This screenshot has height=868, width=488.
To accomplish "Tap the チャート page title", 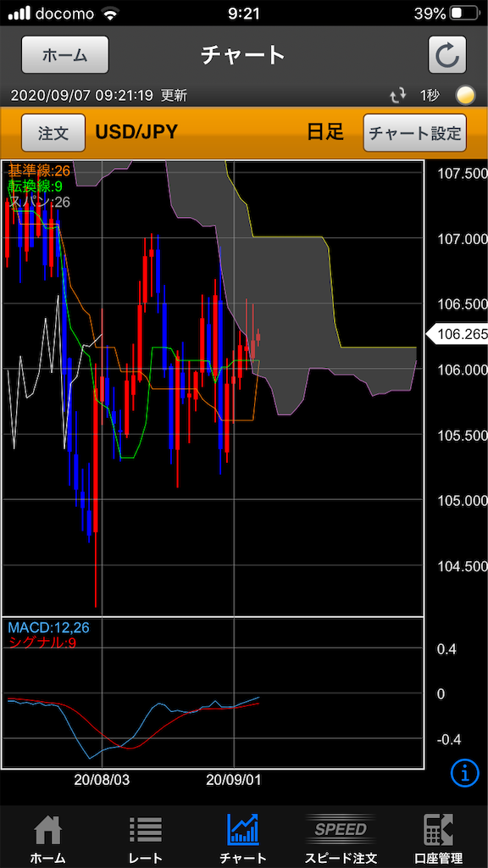I will (x=243, y=55).
